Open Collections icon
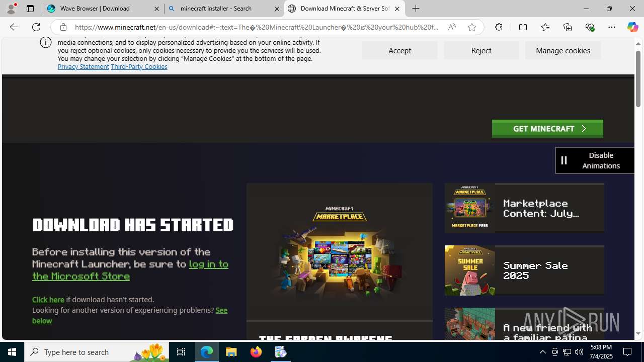The width and height of the screenshot is (644, 362). click(x=568, y=27)
